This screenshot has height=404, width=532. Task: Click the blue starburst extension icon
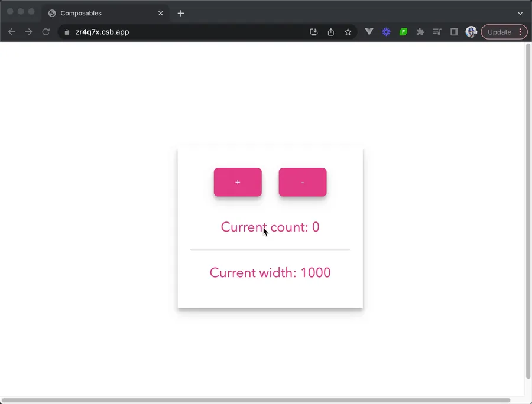coord(386,32)
